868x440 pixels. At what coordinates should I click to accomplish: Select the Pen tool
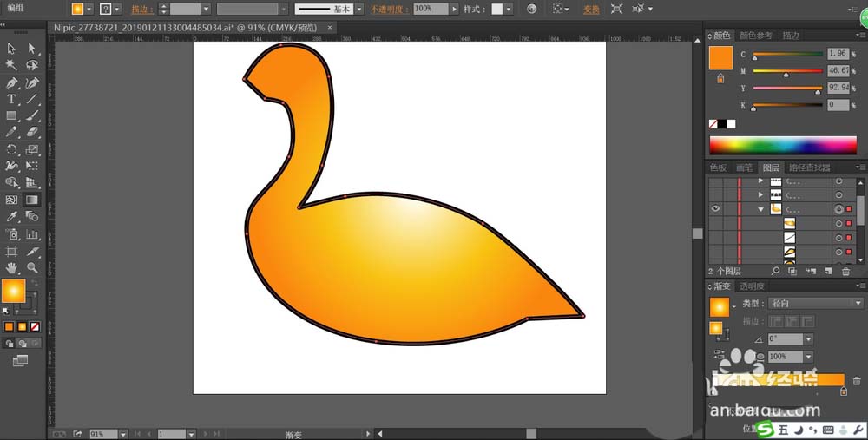click(x=11, y=82)
